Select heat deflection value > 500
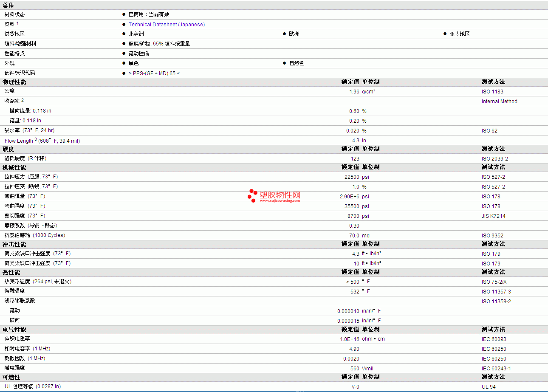Image resolution: width=548 pixels, height=392 pixels. pyautogui.click(x=353, y=282)
